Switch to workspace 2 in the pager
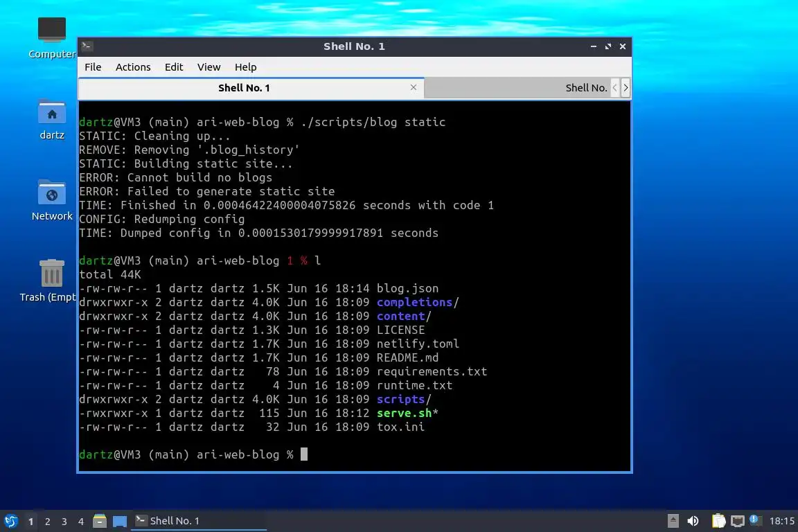This screenshot has height=532, width=798. (48, 522)
